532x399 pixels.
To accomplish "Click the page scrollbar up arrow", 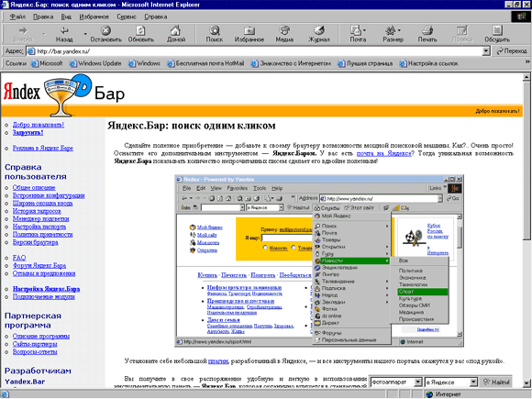I will coord(526,77).
